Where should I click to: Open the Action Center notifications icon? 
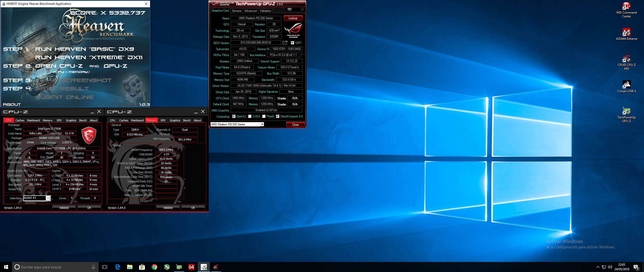click(636, 267)
